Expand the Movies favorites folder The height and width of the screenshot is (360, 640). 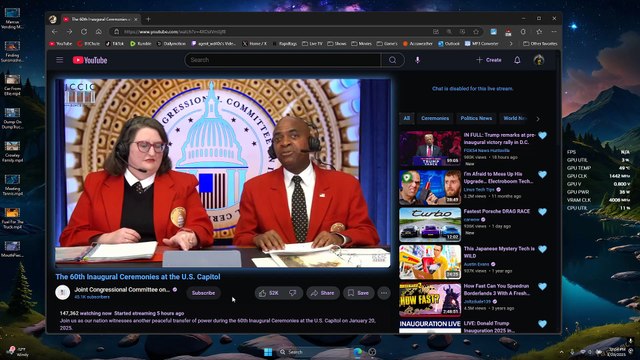(361, 44)
